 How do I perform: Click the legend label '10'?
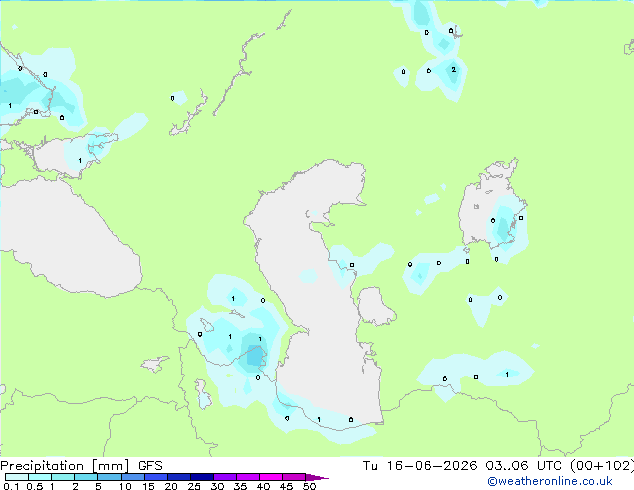pyautogui.click(x=125, y=486)
